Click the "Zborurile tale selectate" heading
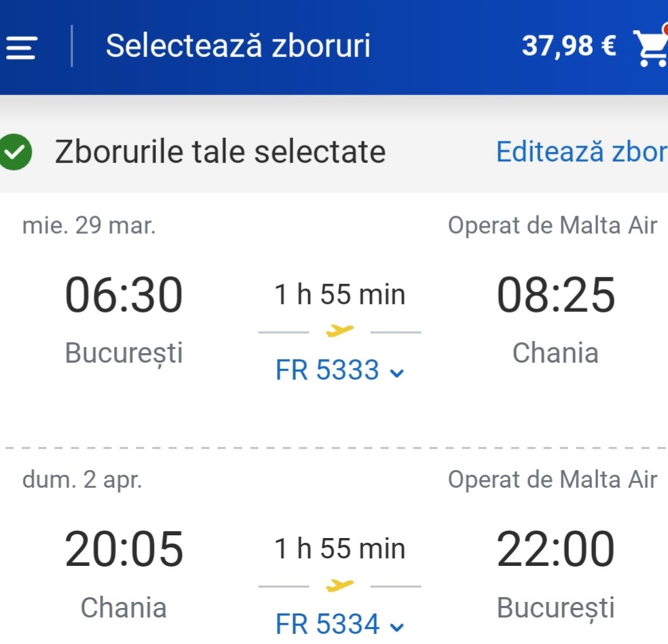 pyautogui.click(x=220, y=151)
